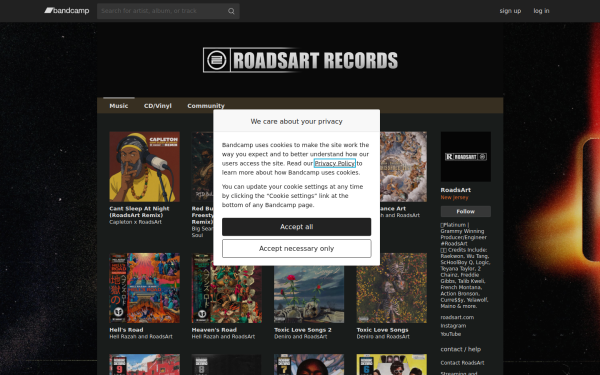Viewport: 600px width, 375px height.
Task: Click the New Jersey location text
Action: tap(454, 197)
